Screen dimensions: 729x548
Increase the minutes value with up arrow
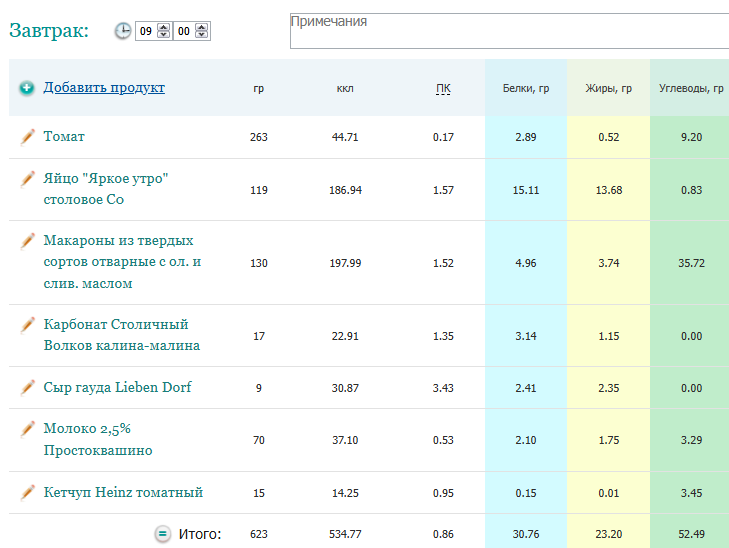[201, 27]
